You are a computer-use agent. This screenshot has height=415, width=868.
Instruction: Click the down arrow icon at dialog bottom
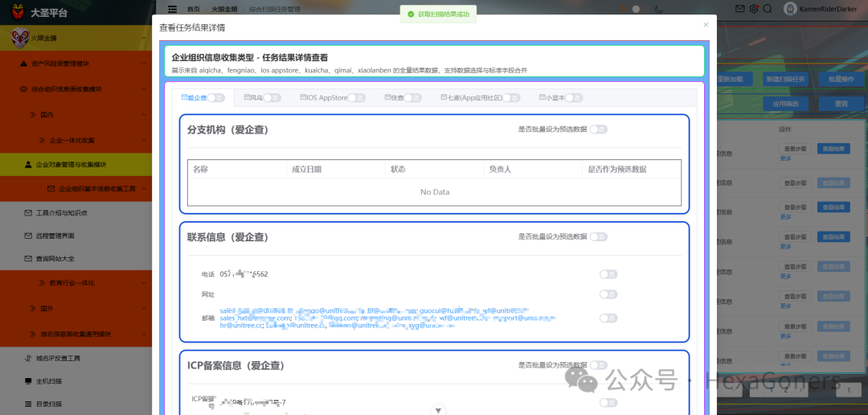click(x=439, y=410)
